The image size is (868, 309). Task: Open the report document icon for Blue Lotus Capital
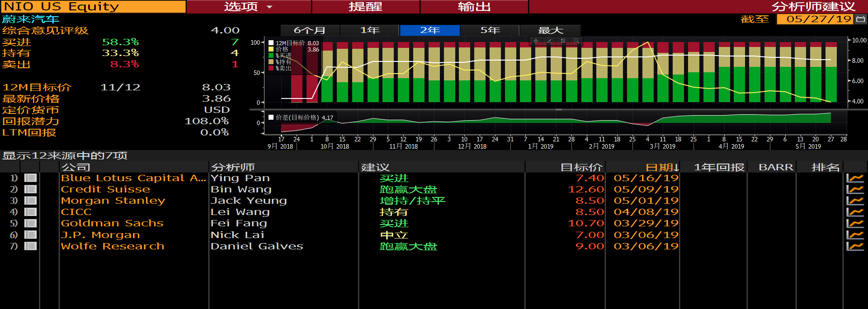[x=30, y=178]
